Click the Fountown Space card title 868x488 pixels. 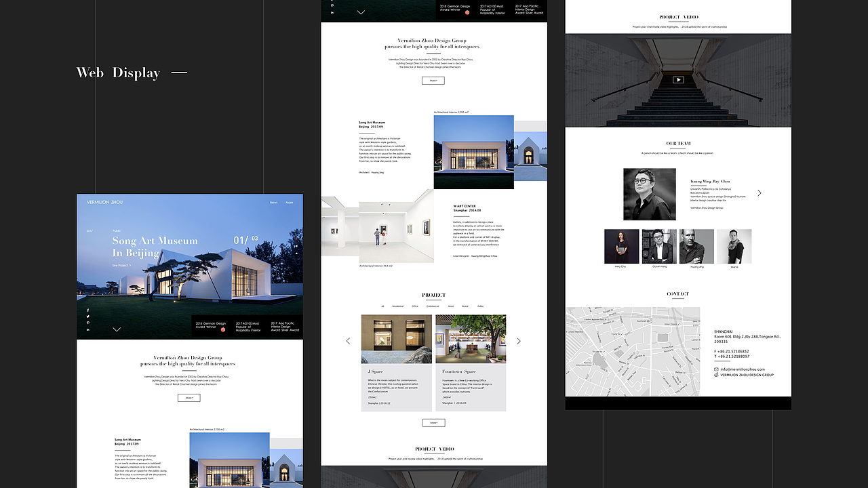(460, 371)
